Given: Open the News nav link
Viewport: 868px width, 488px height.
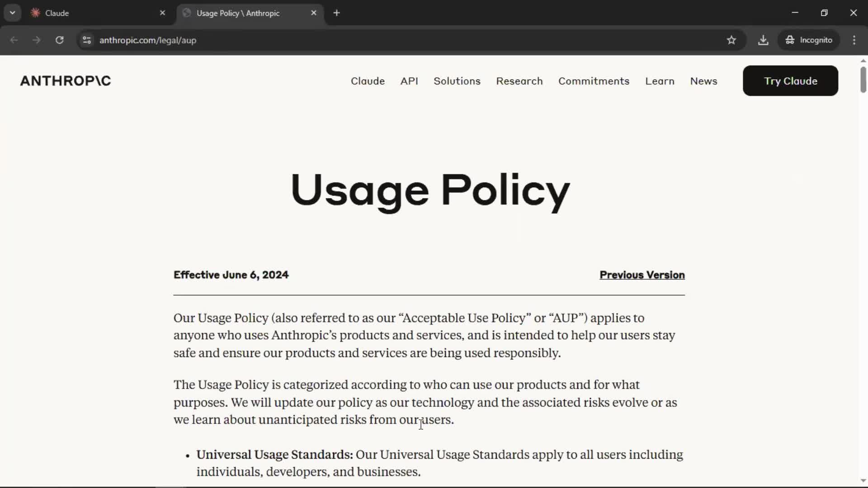Looking at the screenshot, I should tap(703, 81).
